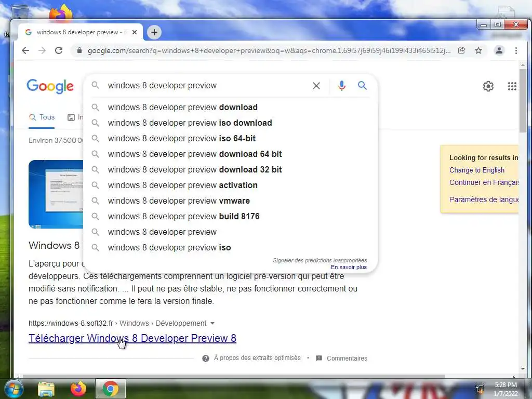The width and height of the screenshot is (532, 399).
Task: Click the scrollbar up arrow
Action: (523, 65)
